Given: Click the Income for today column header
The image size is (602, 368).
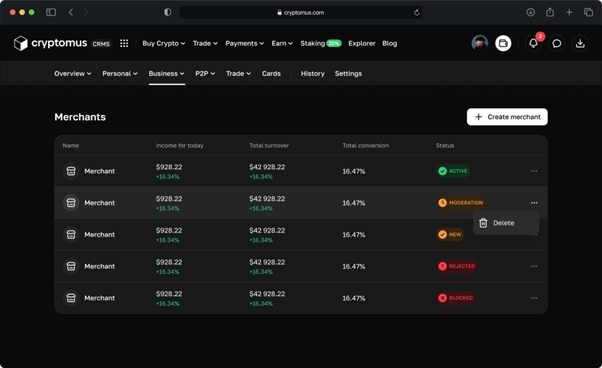Looking at the screenshot, I should click(180, 145).
